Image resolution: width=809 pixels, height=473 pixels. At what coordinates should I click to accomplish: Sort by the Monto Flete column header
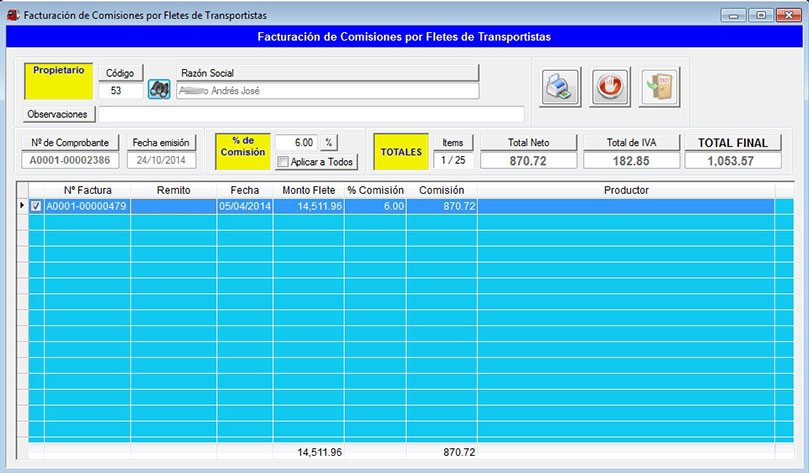(308, 189)
